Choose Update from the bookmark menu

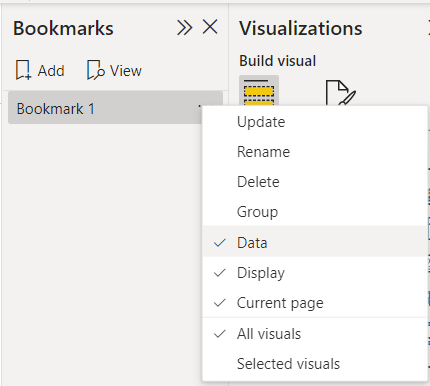[315, 122]
